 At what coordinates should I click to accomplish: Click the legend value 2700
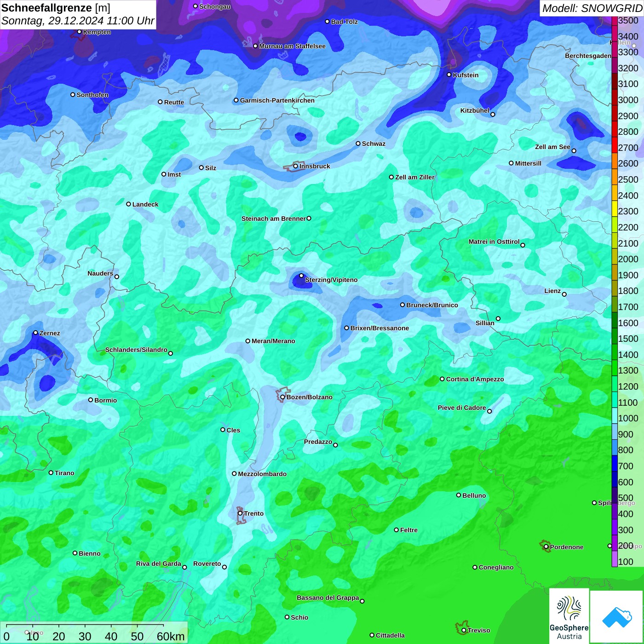tap(628, 148)
